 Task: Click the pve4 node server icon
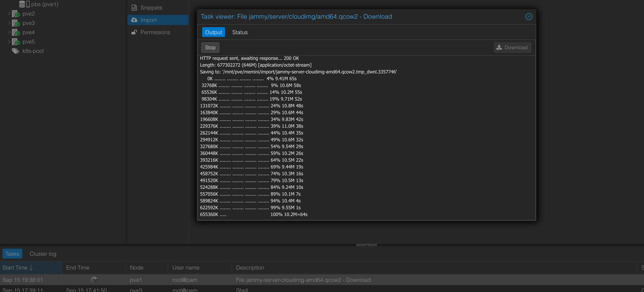click(x=16, y=32)
